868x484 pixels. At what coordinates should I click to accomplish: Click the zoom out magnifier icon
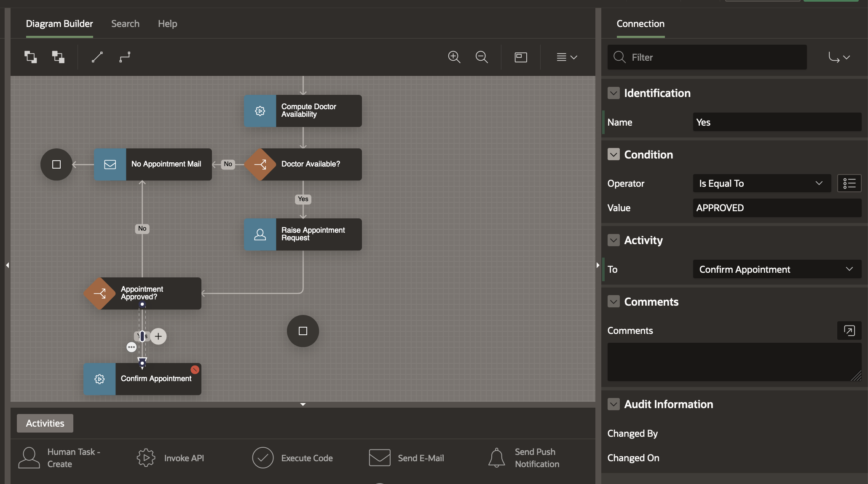tap(482, 57)
